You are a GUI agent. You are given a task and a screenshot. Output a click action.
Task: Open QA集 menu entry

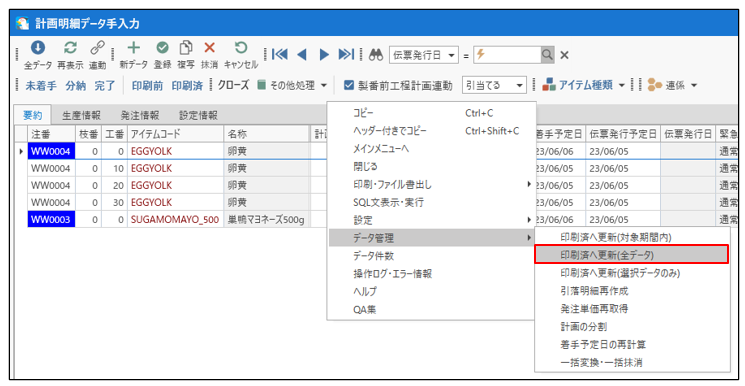pyautogui.click(x=432, y=309)
